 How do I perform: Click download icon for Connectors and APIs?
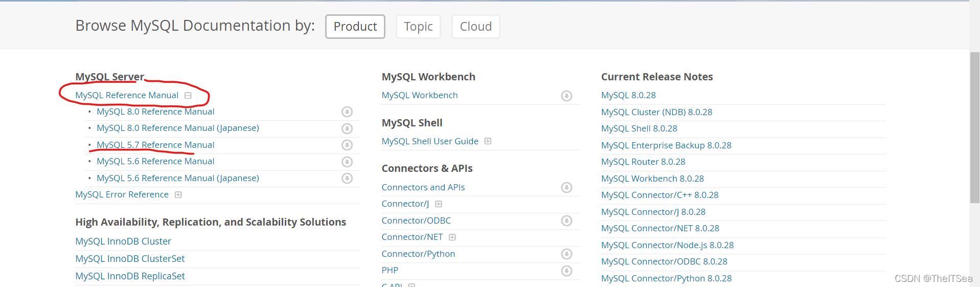pos(566,187)
